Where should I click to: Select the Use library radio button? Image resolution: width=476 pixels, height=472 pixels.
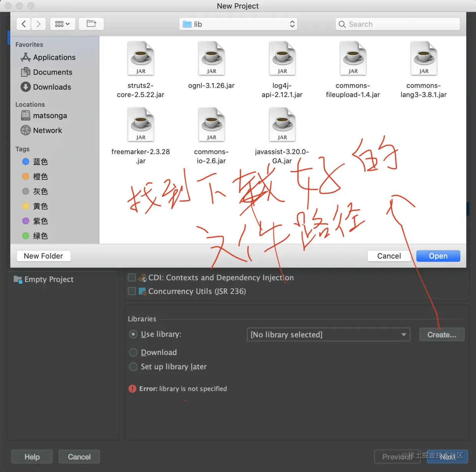point(133,334)
